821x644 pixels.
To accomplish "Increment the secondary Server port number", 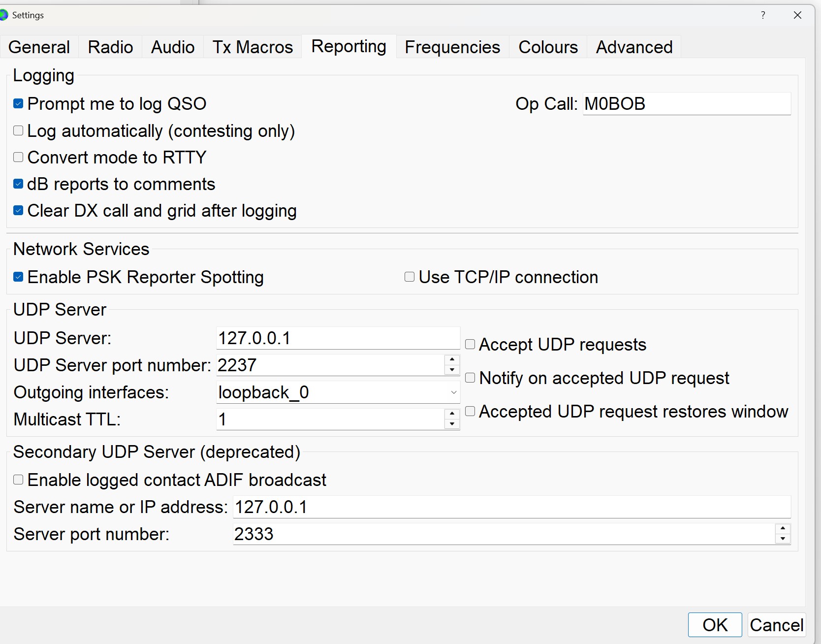I will 783,529.
